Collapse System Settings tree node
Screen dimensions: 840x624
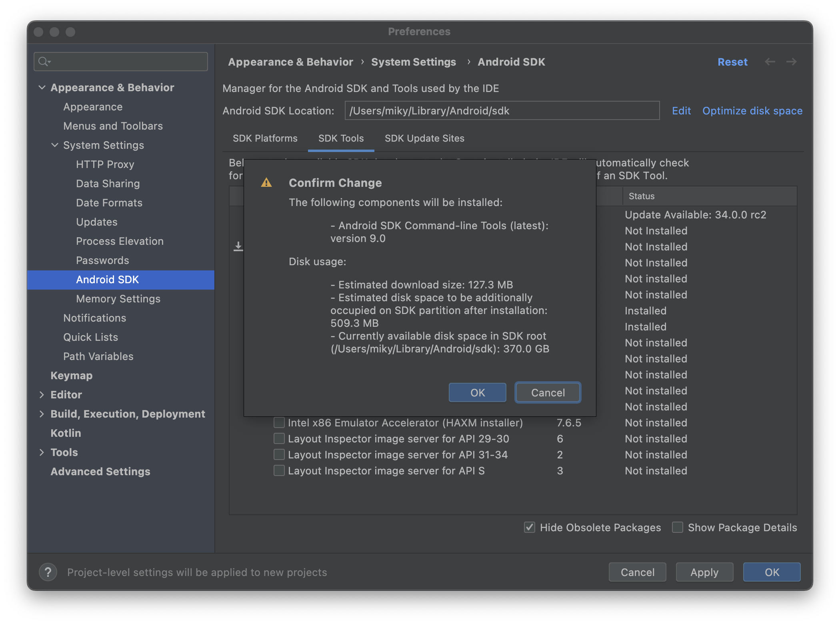tap(55, 145)
